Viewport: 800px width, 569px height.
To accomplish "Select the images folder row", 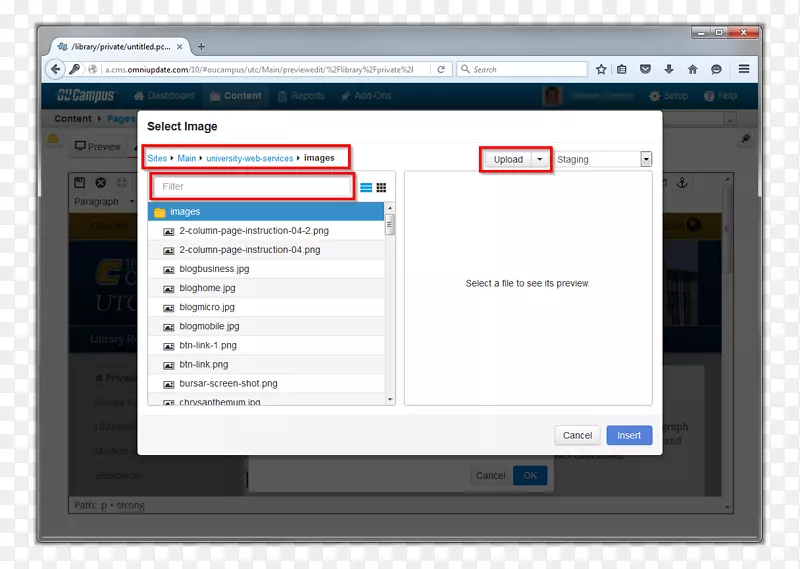I will pos(266,211).
